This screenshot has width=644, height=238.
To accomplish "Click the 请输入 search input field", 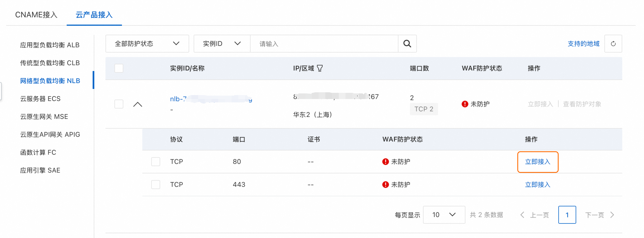I will point(324,44).
